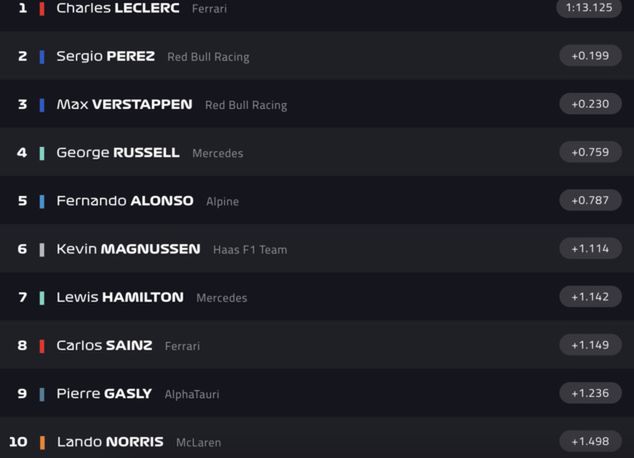Select Sergio Perez driver name

[x=105, y=56]
